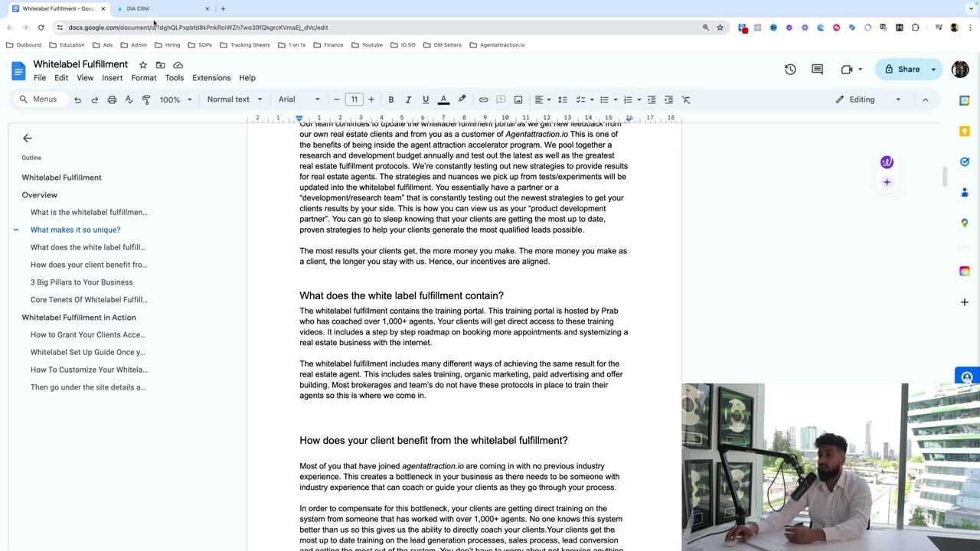This screenshot has height=551, width=980.
Task: Go to Overview in the outline
Action: [x=40, y=195]
